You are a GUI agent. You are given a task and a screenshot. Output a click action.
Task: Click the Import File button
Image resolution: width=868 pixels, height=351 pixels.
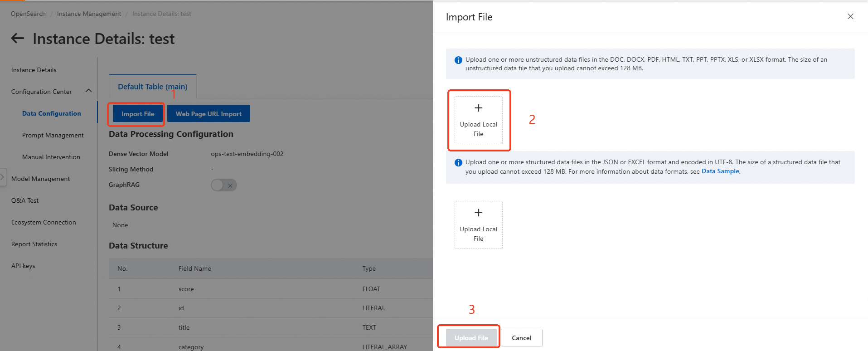point(138,114)
